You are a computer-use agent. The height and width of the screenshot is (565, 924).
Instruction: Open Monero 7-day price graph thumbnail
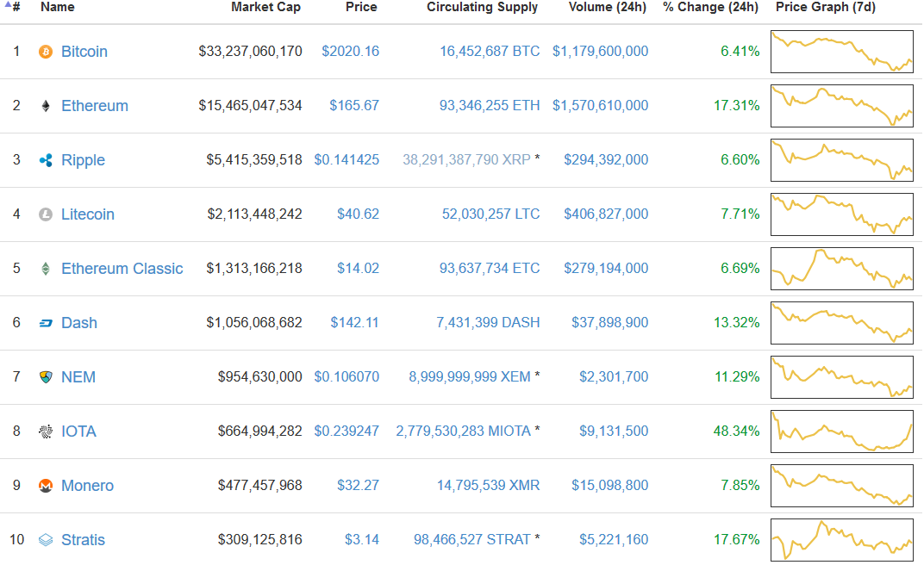841,486
